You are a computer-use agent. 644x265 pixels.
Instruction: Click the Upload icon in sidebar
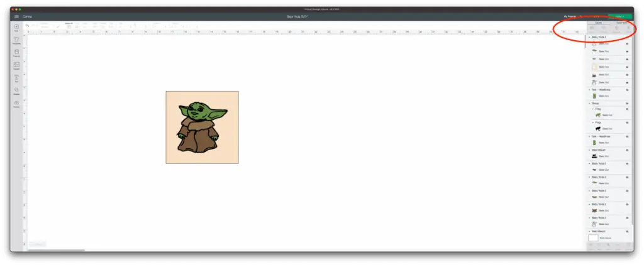click(16, 104)
